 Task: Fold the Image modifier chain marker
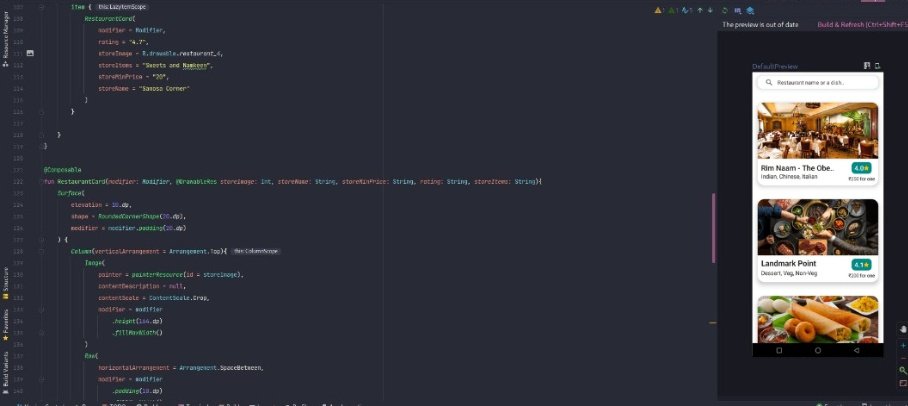42,310
